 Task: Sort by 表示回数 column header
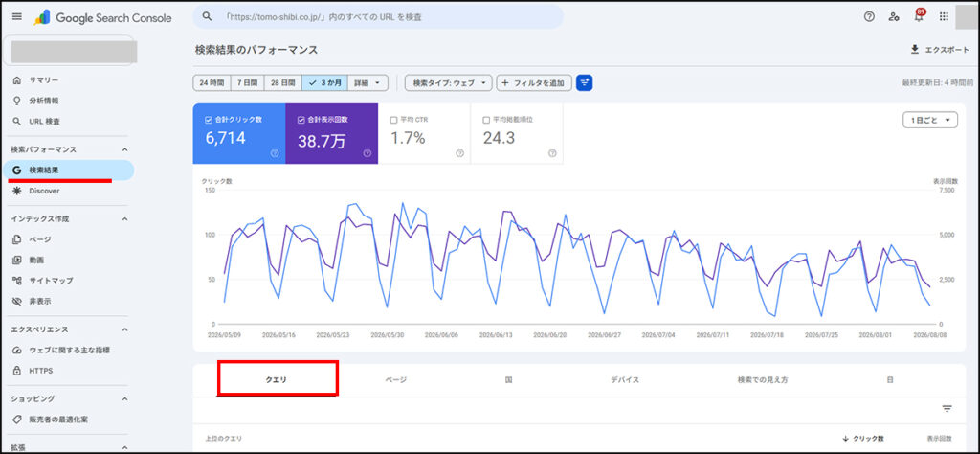click(939, 439)
